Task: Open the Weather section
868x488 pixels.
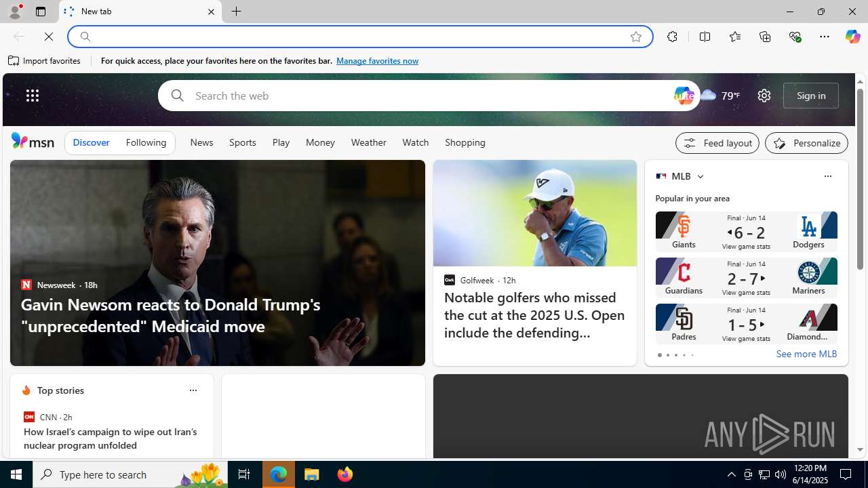Action: click(368, 143)
